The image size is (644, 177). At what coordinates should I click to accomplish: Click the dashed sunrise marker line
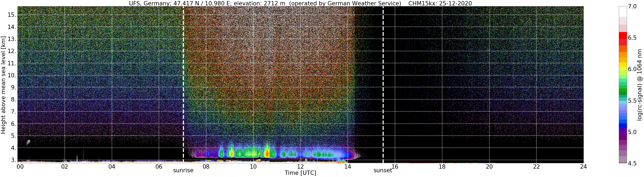pyautogui.click(x=183, y=85)
